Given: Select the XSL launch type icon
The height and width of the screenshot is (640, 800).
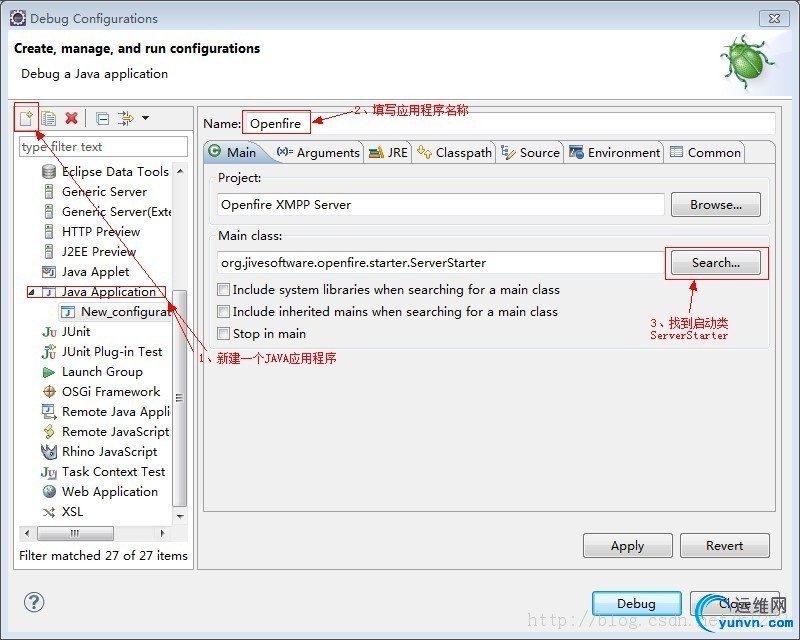Looking at the screenshot, I should (x=49, y=512).
